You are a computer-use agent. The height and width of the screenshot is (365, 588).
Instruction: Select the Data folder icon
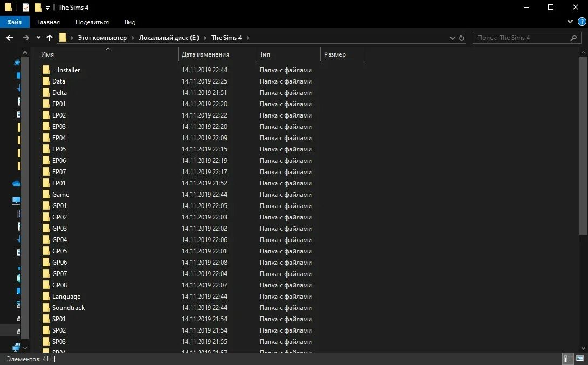tap(46, 81)
